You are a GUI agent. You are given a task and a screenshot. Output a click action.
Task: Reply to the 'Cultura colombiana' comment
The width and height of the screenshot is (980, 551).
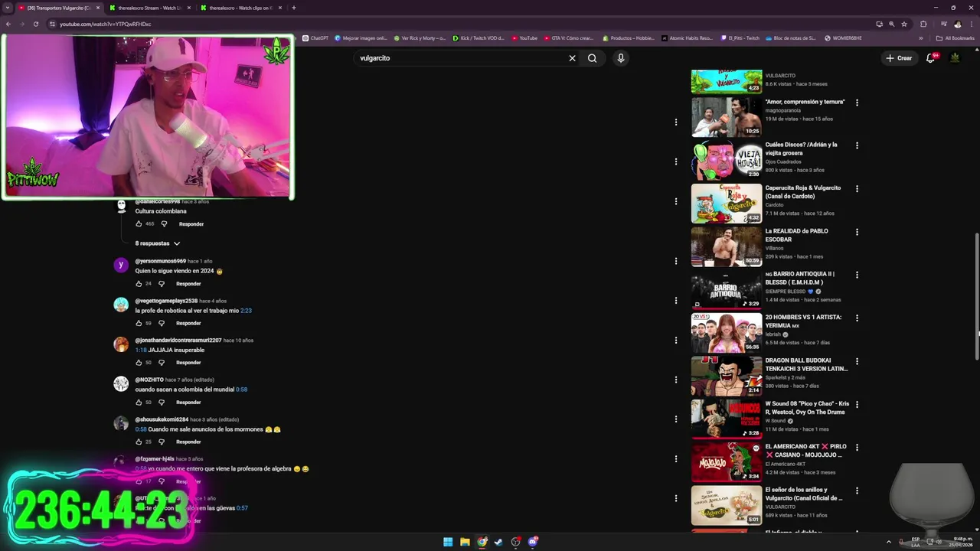click(x=191, y=224)
